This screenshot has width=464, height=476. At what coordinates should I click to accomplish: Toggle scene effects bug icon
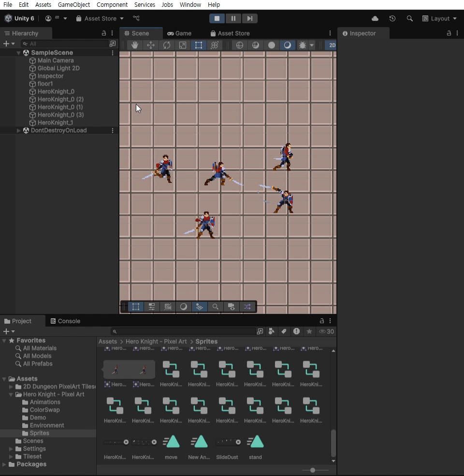point(303,45)
